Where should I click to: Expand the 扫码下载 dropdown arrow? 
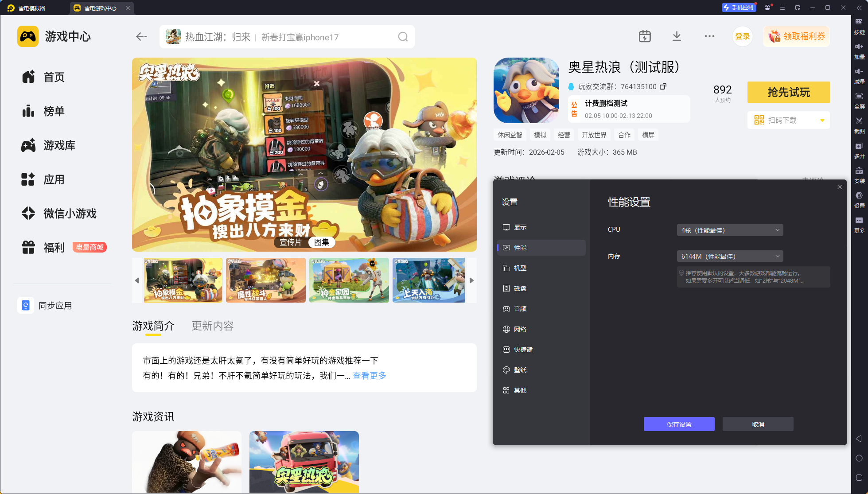822,120
